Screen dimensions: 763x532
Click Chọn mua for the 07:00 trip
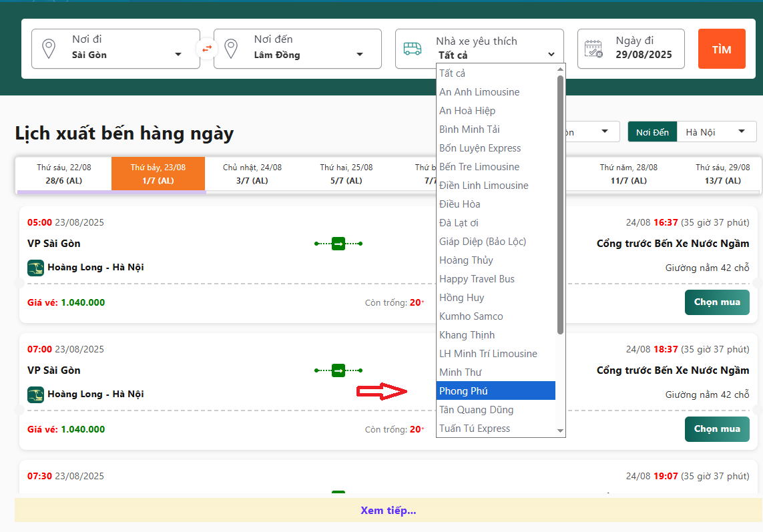(x=717, y=429)
